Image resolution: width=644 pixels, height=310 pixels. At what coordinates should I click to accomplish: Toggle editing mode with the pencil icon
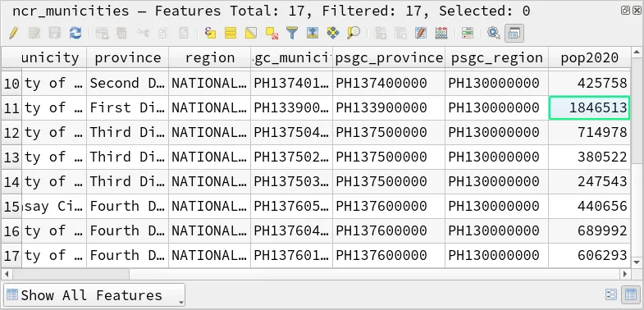pos(14,34)
